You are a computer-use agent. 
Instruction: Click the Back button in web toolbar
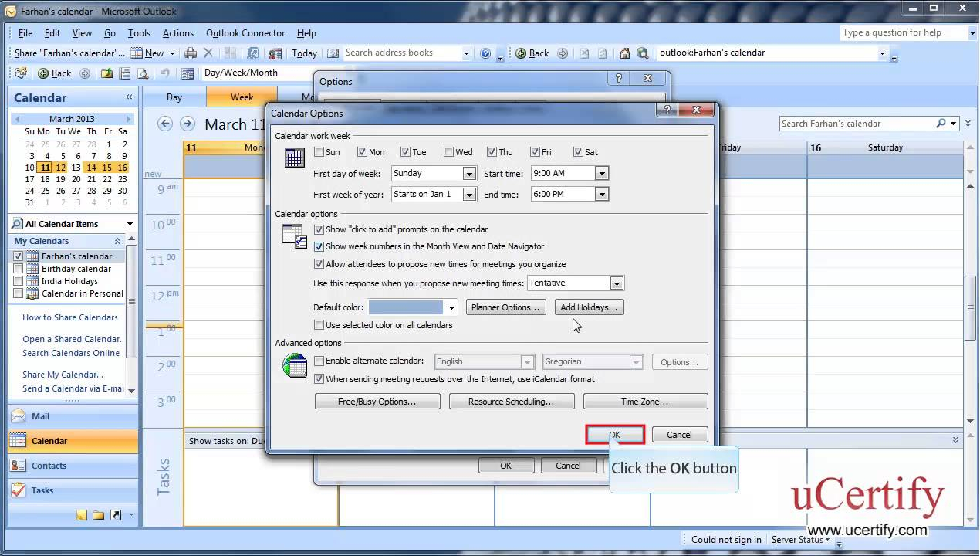(532, 53)
